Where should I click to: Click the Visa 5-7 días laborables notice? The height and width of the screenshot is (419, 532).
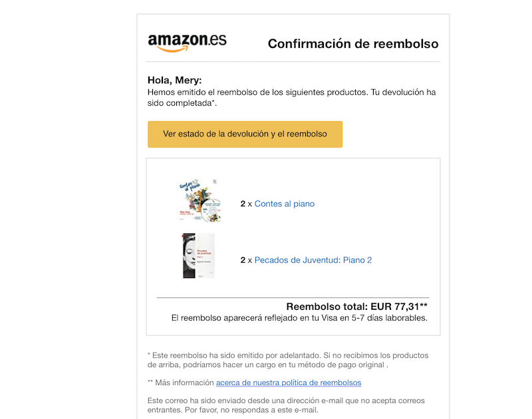pyautogui.click(x=299, y=318)
